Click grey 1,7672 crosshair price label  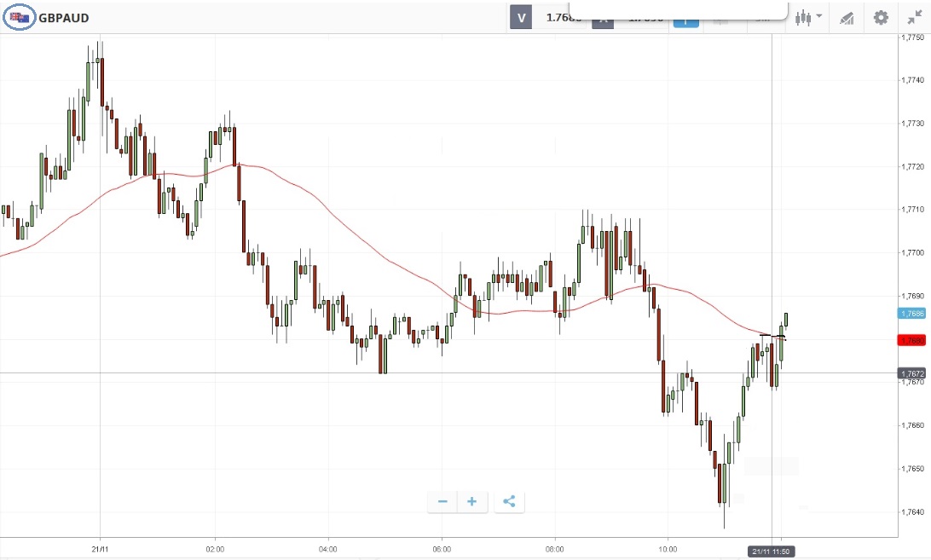pyautogui.click(x=912, y=373)
